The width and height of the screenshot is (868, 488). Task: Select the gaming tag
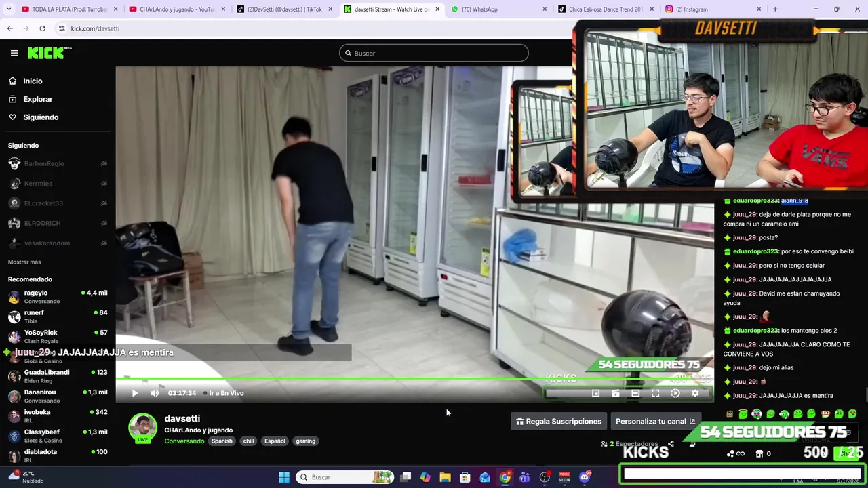click(305, 441)
